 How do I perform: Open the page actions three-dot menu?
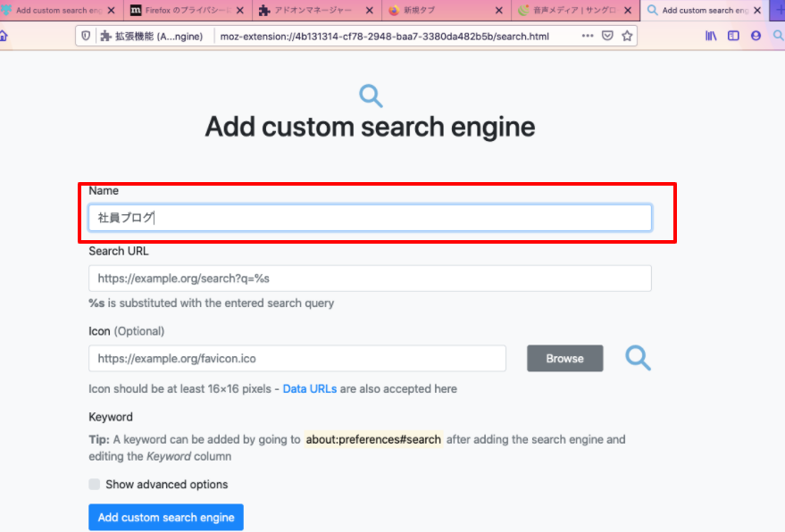(x=587, y=37)
